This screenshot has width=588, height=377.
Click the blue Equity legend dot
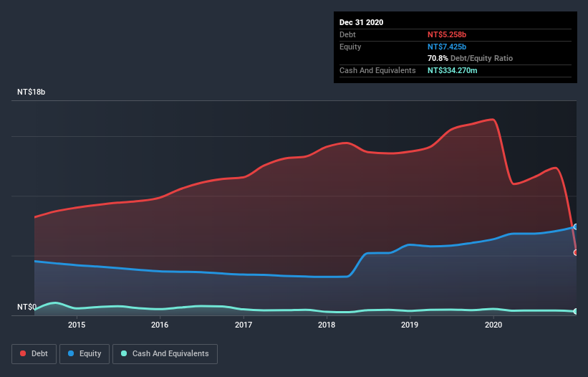[x=71, y=353]
